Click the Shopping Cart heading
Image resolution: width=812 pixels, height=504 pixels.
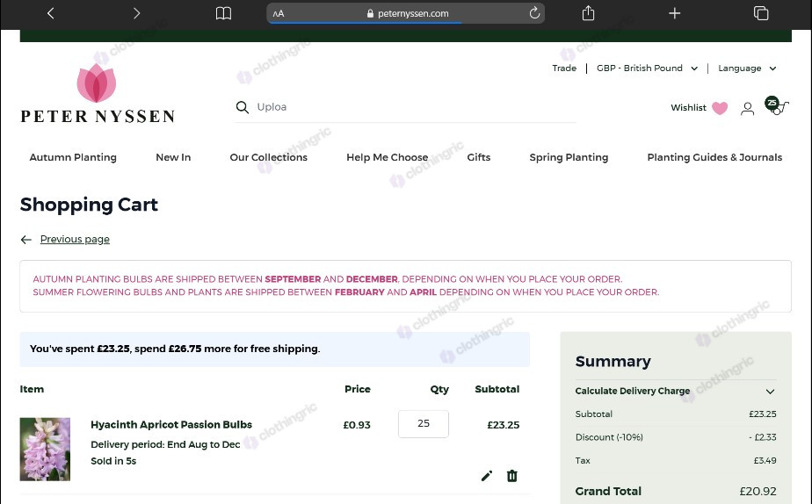[89, 205]
